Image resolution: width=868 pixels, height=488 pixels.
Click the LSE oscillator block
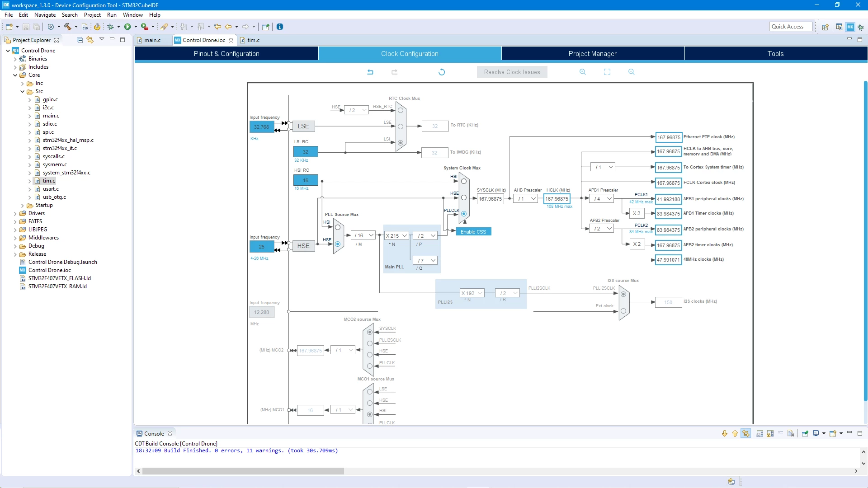tap(303, 127)
